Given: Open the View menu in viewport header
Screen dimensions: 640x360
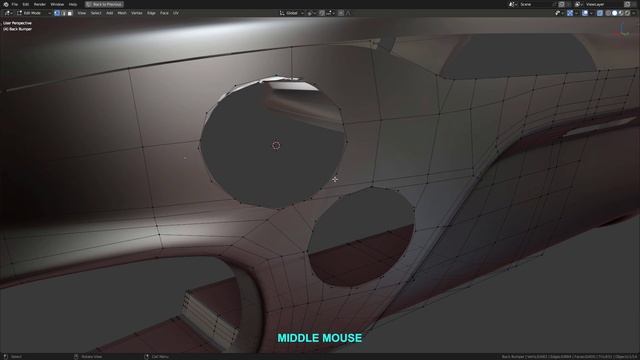Looking at the screenshot, I should [82, 13].
